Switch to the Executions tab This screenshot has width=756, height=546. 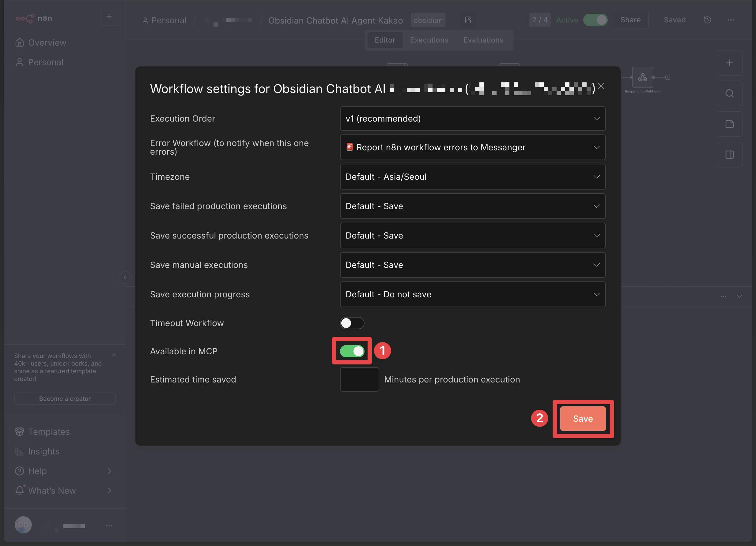(429, 40)
